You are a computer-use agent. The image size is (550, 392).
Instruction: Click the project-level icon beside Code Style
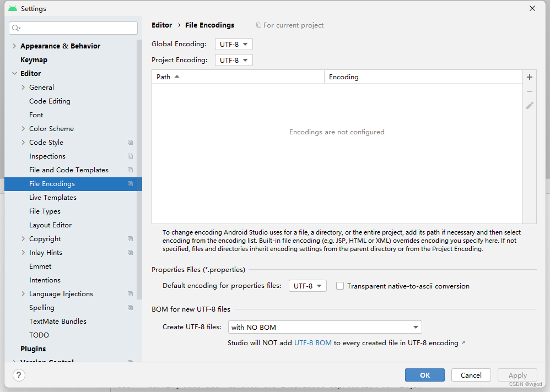(x=130, y=142)
